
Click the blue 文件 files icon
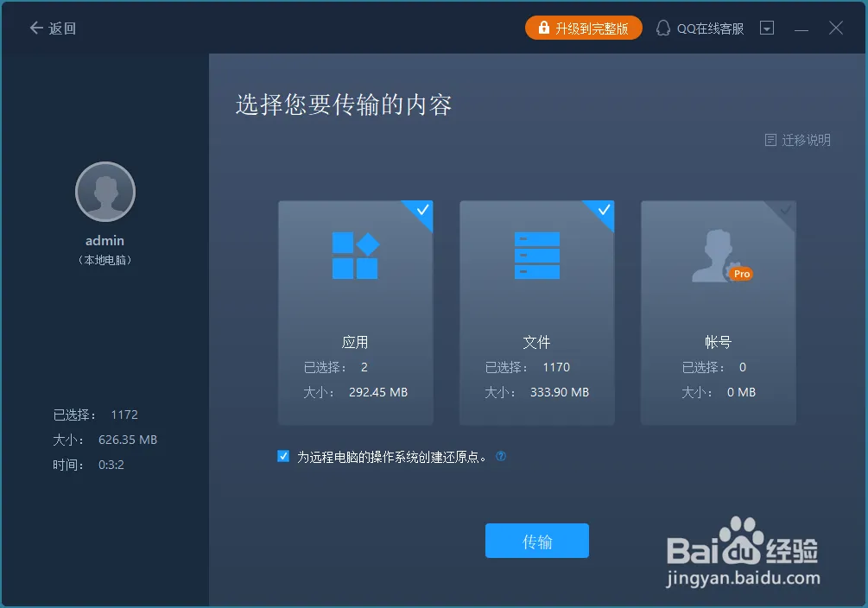click(536, 254)
